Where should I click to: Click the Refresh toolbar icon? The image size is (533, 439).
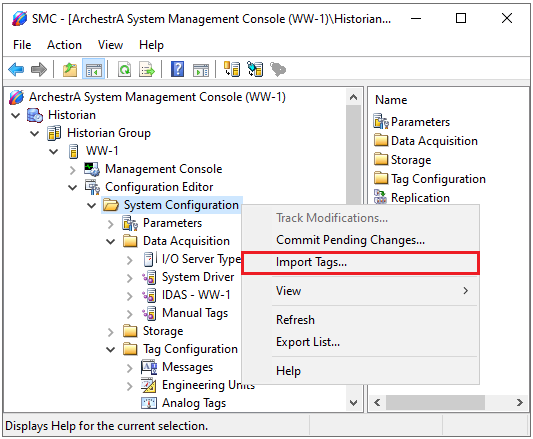pyautogui.click(x=124, y=70)
